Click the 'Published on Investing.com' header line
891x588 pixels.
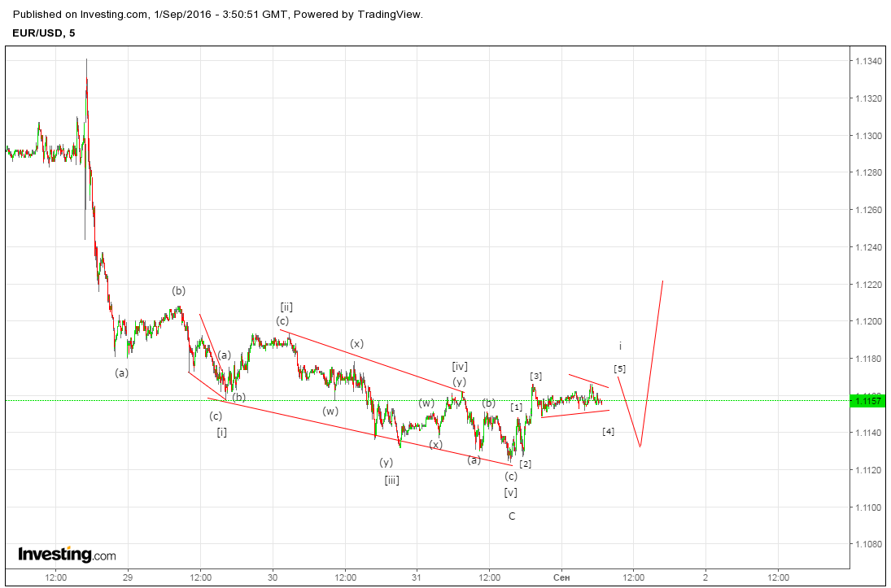pos(217,15)
